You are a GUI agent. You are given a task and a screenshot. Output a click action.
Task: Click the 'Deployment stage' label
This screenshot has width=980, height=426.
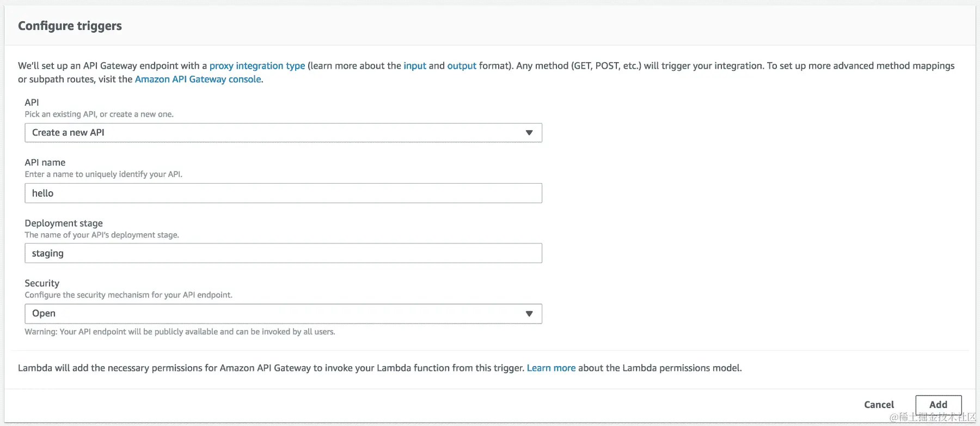click(64, 223)
